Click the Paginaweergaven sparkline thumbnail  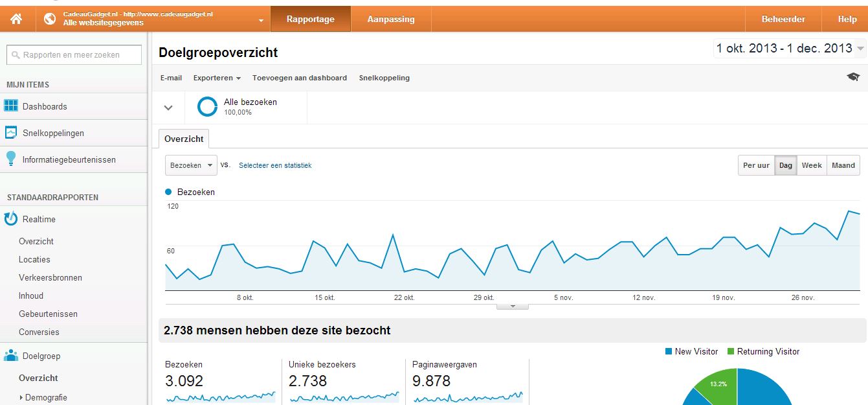tap(467, 396)
